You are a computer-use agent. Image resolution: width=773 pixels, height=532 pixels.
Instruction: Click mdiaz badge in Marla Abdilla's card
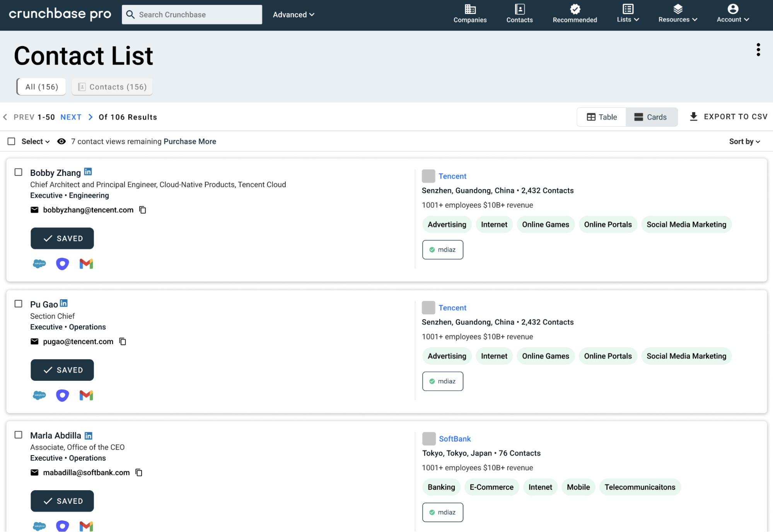tap(442, 512)
